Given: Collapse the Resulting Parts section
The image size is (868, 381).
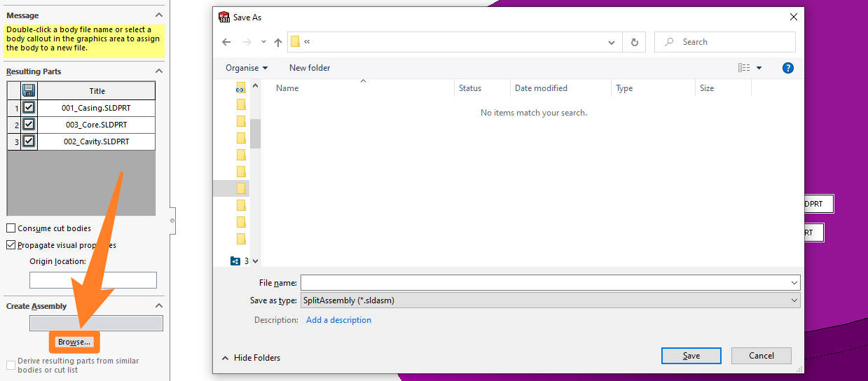Looking at the screenshot, I should pyautogui.click(x=159, y=71).
